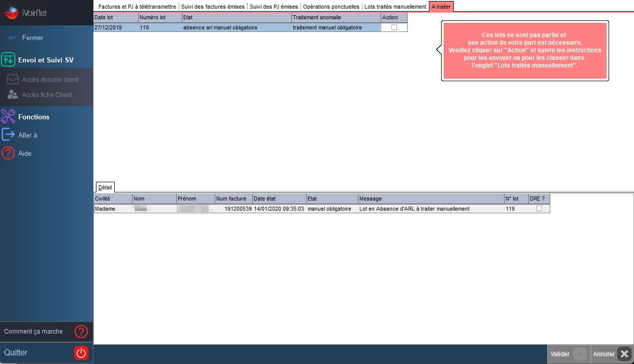Click the Accès fiche Client person icon
This screenshot has height=364, width=634.
click(13, 94)
